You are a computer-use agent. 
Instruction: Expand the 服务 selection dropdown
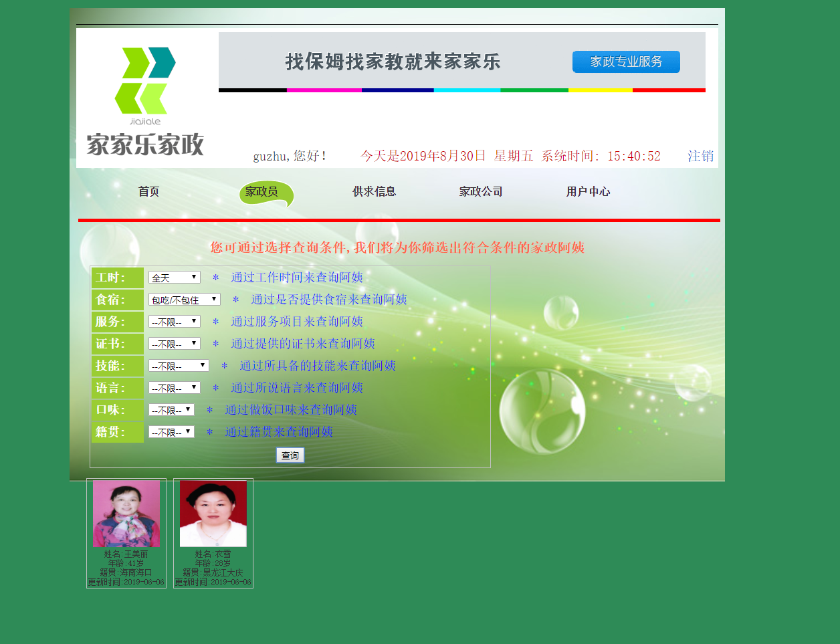(173, 321)
